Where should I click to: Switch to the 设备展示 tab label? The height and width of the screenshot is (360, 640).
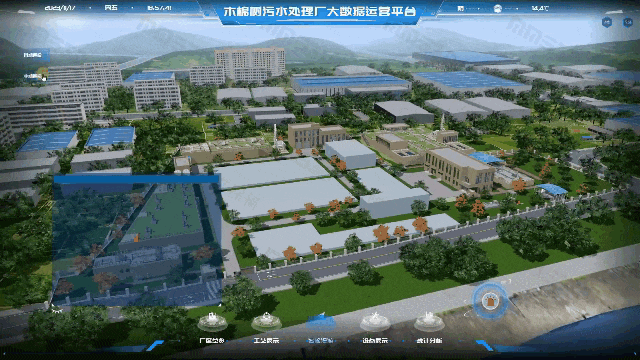tap(375, 340)
